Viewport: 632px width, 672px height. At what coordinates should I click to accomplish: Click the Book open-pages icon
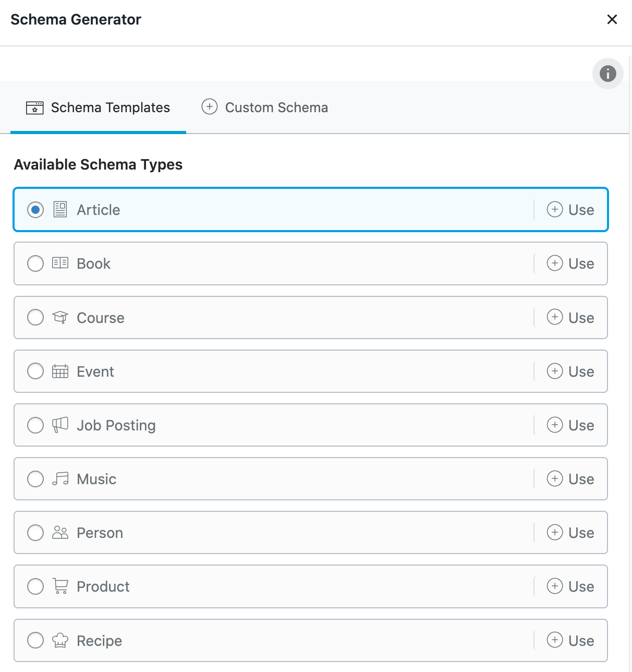pos(60,263)
